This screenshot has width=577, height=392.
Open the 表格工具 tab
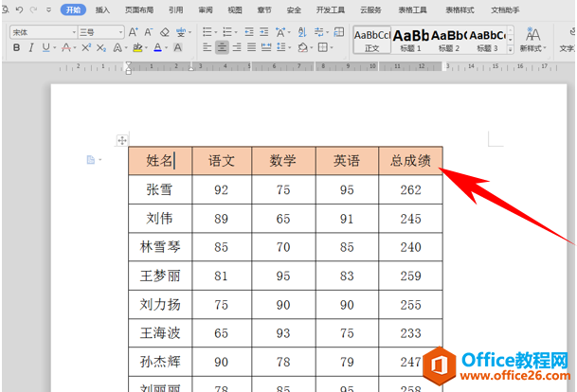(x=410, y=9)
